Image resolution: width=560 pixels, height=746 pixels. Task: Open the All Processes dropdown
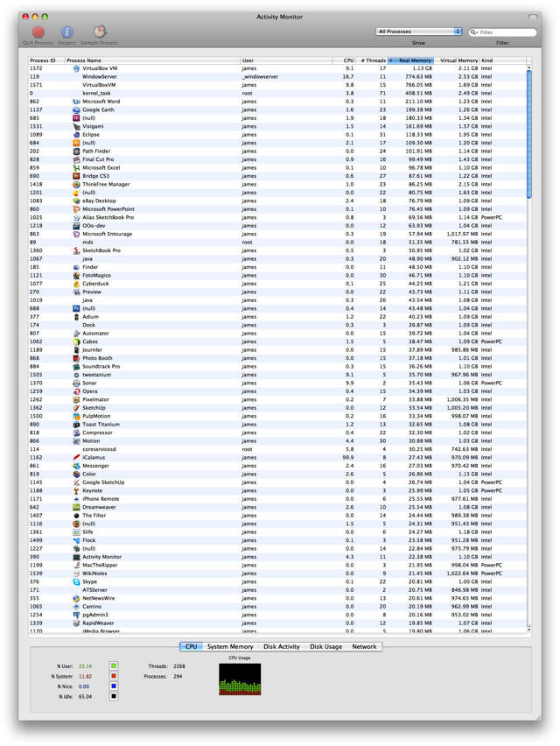pos(418,32)
